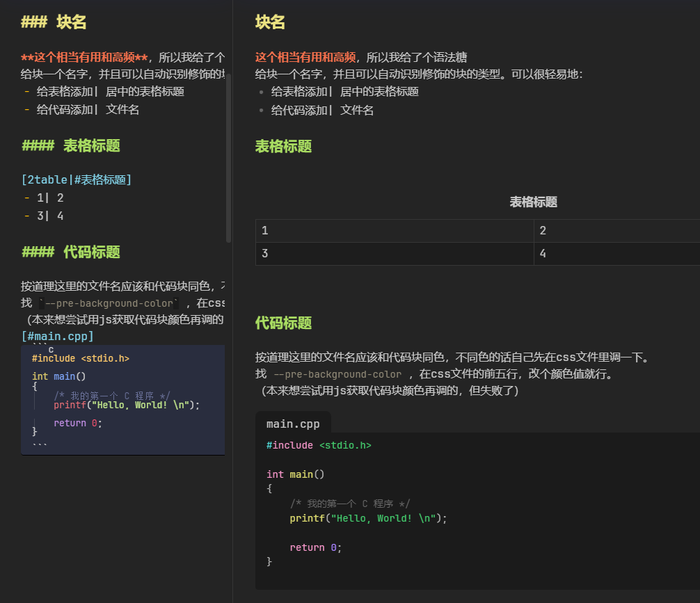The height and width of the screenshot is (603, 700).
Task: Click the comment '/* 我的第一个 C 程序 */' in the preview
Action: coord(349,504)
